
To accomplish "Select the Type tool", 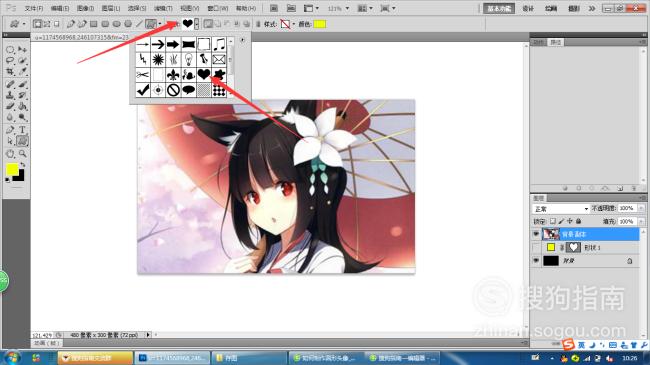I will coord(22,130).
